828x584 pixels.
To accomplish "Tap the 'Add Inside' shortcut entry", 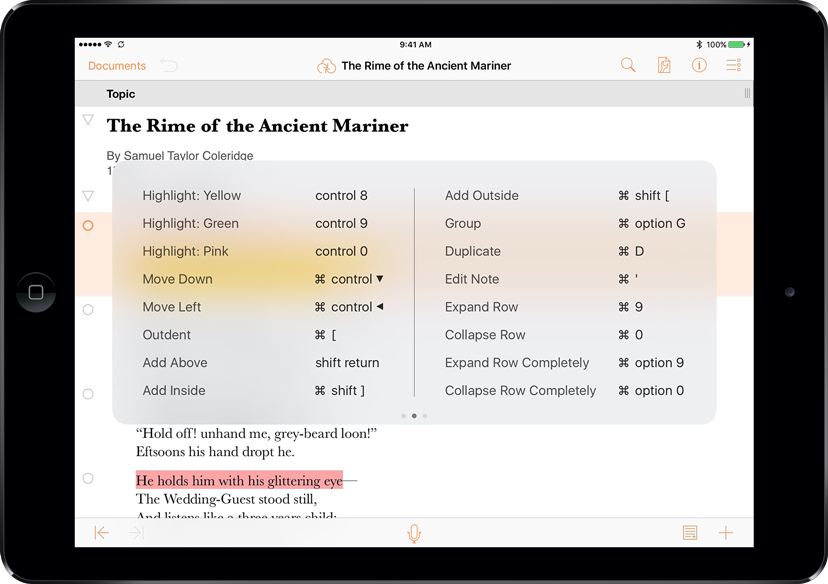I will point(174,391).
